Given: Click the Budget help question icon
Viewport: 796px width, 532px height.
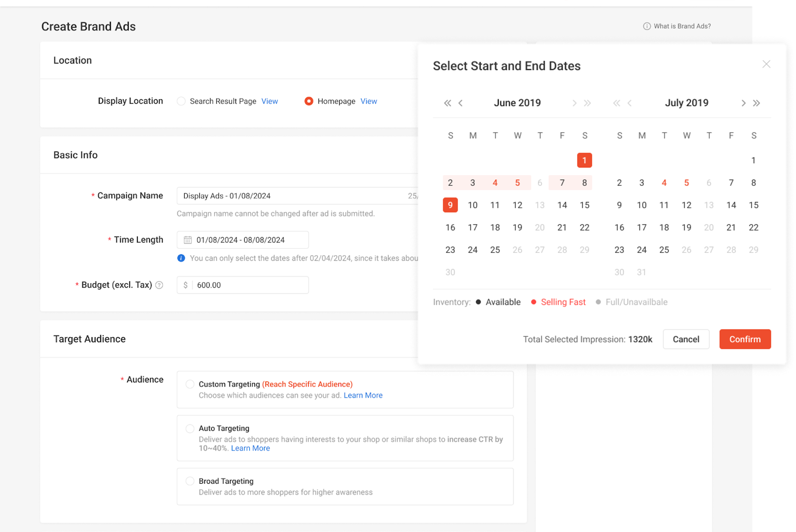Looking at the screenshot, I should (x=159, y=285).
